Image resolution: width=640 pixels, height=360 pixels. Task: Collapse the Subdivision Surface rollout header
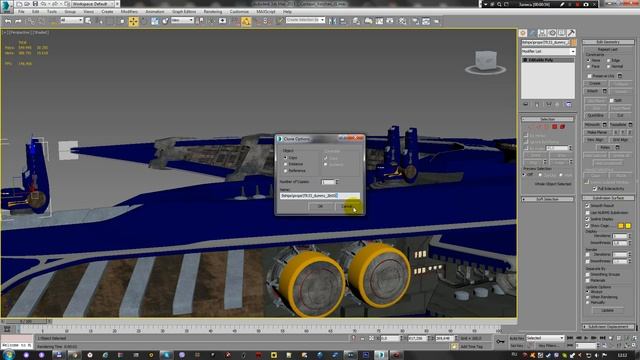pos(608,198)
